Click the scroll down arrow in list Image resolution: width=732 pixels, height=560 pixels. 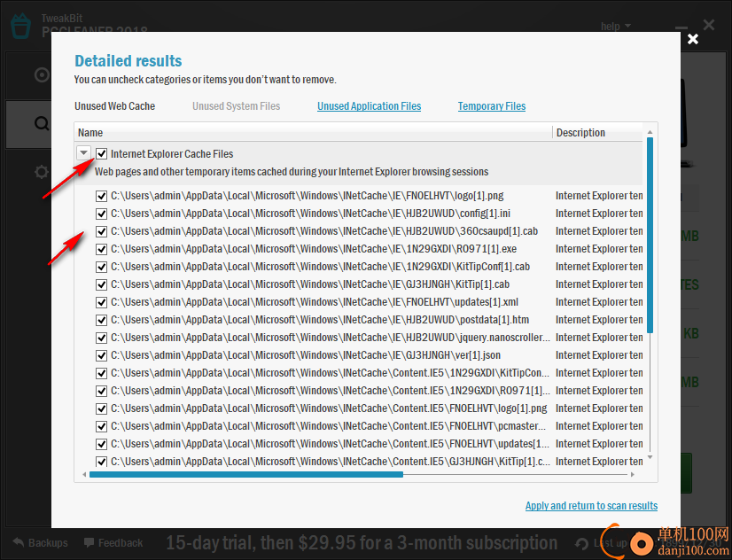click(x=650, y=457)
